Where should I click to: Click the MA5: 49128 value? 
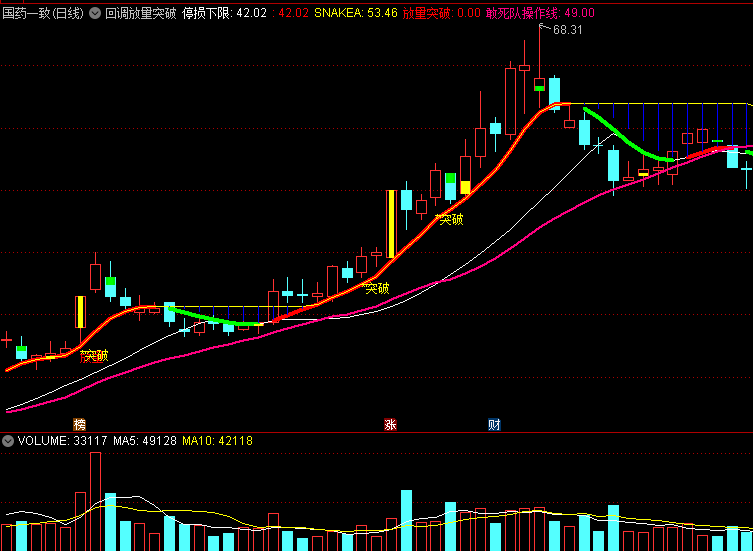point(145,441)
